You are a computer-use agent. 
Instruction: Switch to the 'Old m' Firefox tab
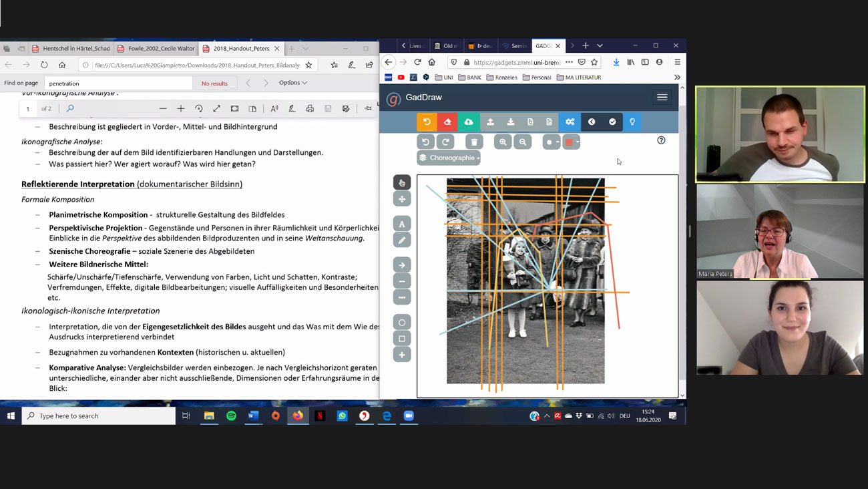(x=446, y=45)
